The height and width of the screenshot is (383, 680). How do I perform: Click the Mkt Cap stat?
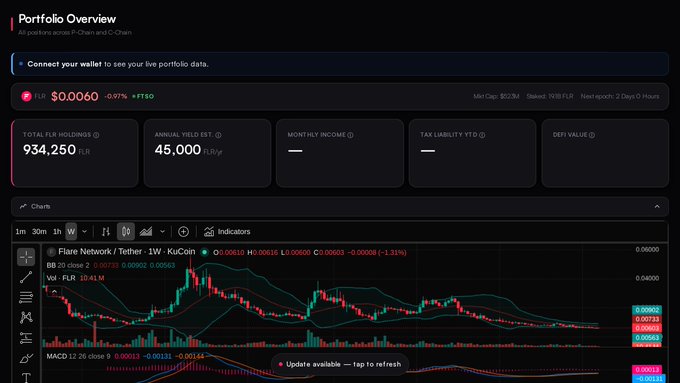(x=496, y=96)
